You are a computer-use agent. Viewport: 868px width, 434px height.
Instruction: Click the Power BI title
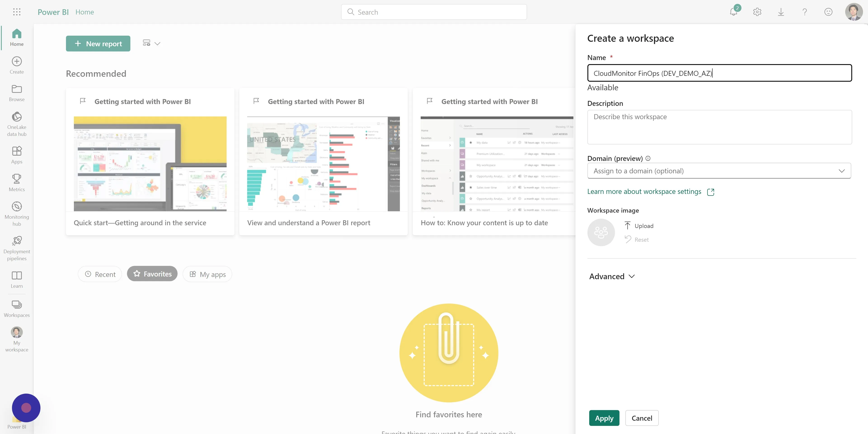(53, 12)
